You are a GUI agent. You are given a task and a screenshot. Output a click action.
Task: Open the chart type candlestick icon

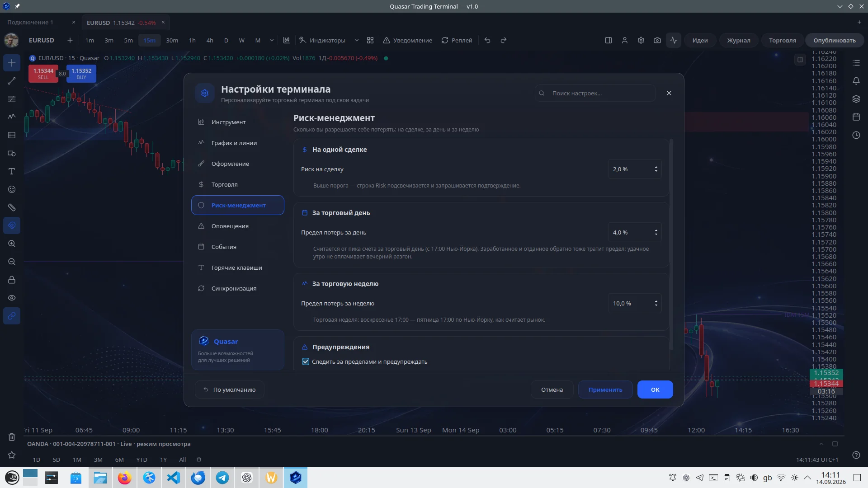pyautogui.click(x=286, y=40)
